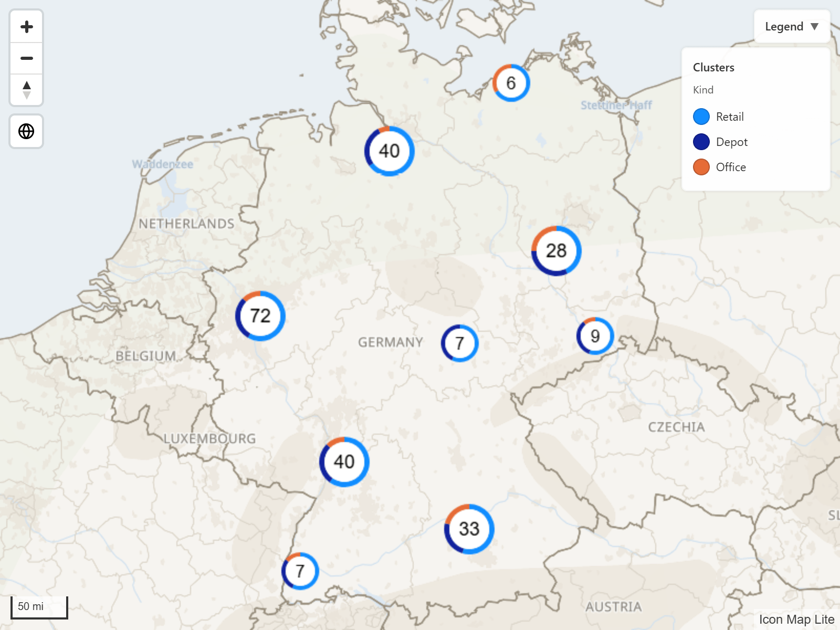Image resolution: width=840 pixels, height=630 pixels.
Task: Collapse the Legend dropdown
Action: pyautogui.click(x=792, y=27)
